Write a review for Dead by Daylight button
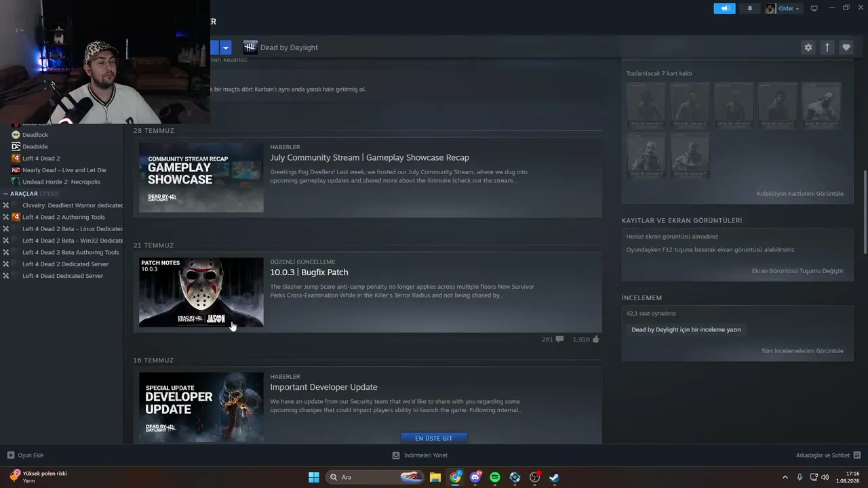The width and height of the screenshot is (868, 488). click(x=686, y=330)
